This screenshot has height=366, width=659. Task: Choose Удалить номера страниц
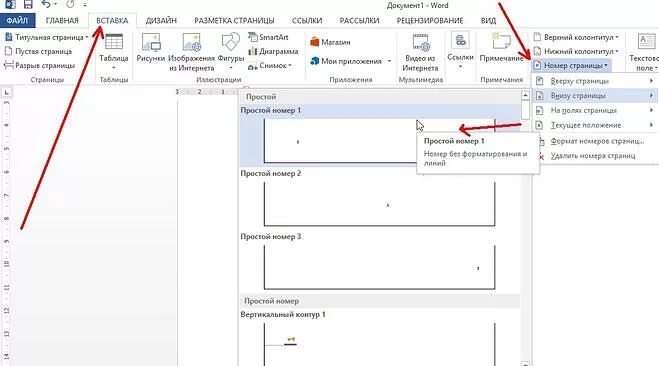point(593,156)
